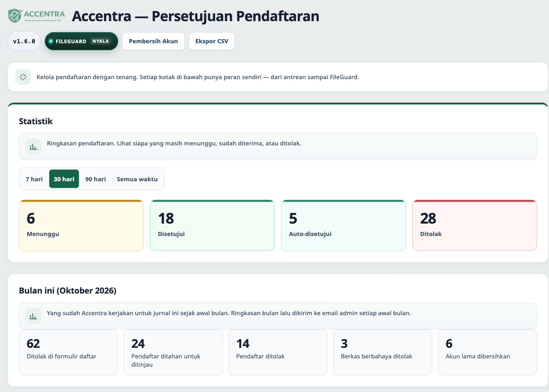Select the 7 hari range tab
This screenshot has width=549, height=392.
click(x=35, y=179)
